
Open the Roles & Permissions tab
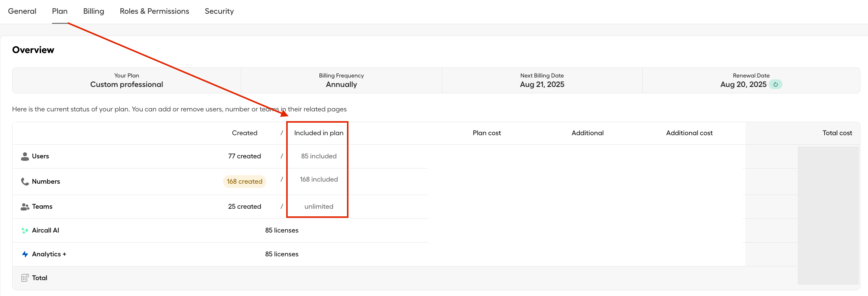pos(154,11)
